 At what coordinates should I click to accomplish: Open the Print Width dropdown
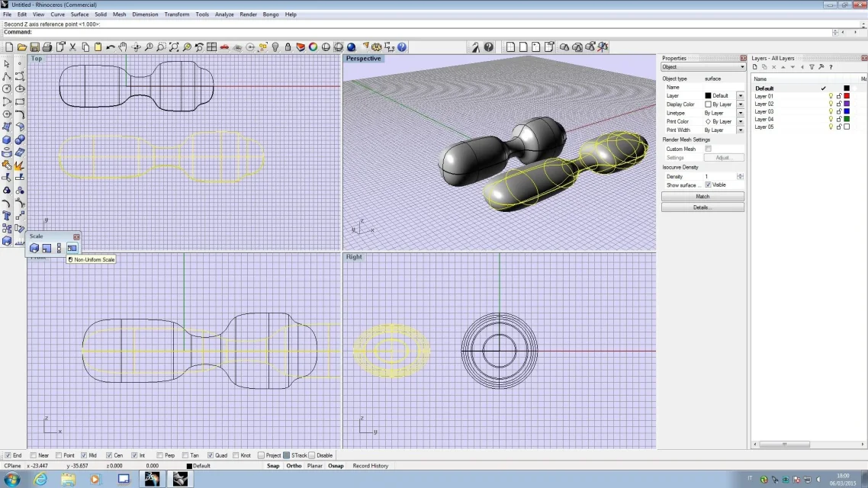pos(740,130)
